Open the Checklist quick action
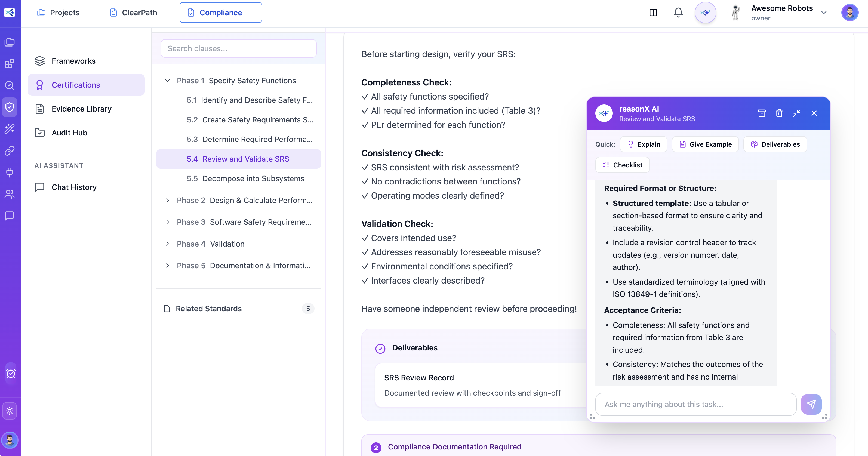The width and height of the screenshot is (868, 456). click(x=622, y=165)
